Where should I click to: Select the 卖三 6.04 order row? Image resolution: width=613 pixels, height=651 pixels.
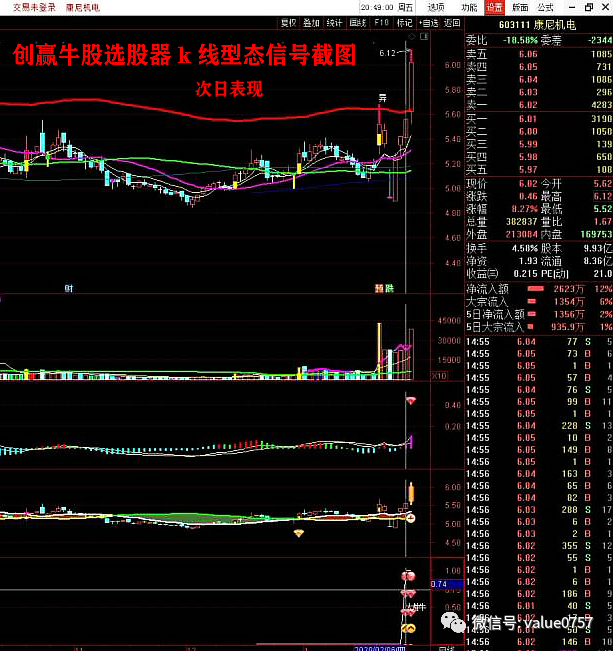pyautogui.click(x=539, y=79)
